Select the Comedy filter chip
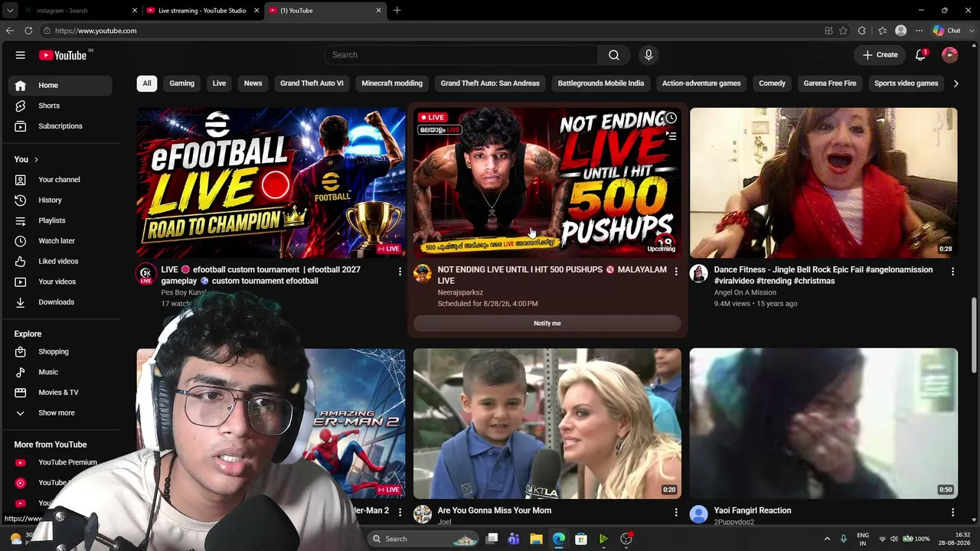980x551 pixels. (x=772, y=83)
